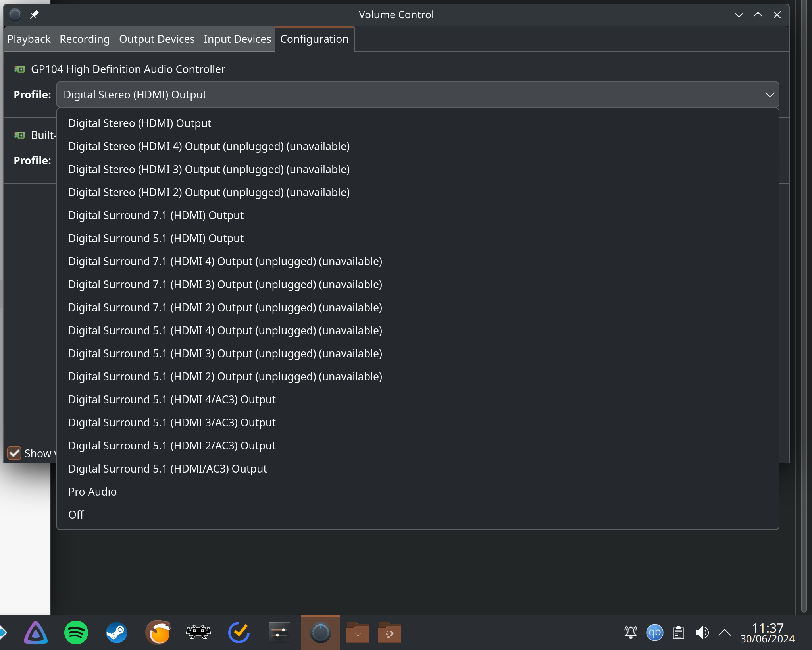812x650 pixels.
Task: Click the qBittorrent tray icon
Action: click(654, 633)
